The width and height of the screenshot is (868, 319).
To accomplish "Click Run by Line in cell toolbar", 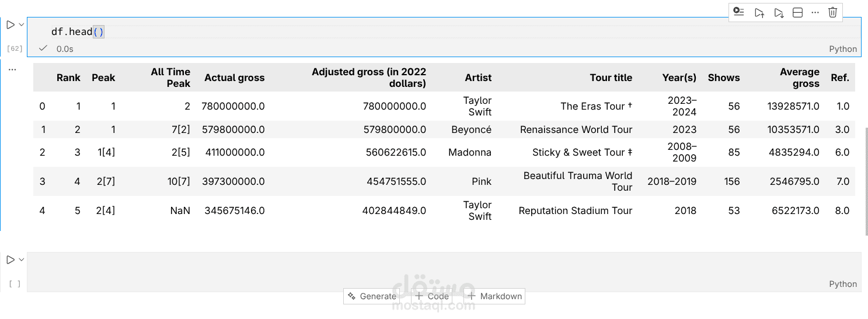I will coord(739,12).
